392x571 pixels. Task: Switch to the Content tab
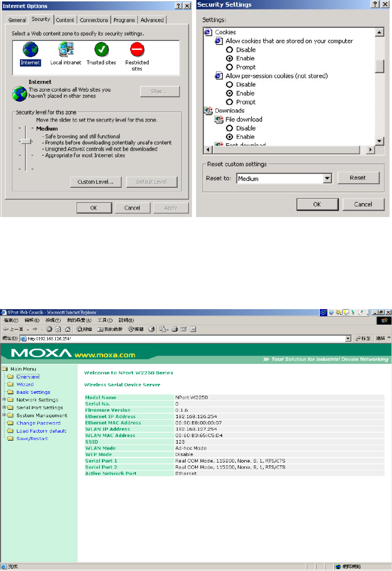point(65,20)
